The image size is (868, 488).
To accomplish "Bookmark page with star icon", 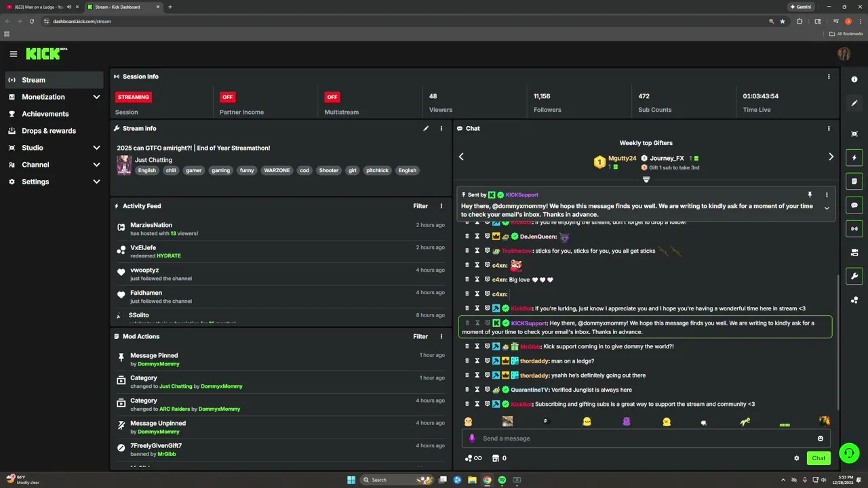I will click(x=782, y=21).
